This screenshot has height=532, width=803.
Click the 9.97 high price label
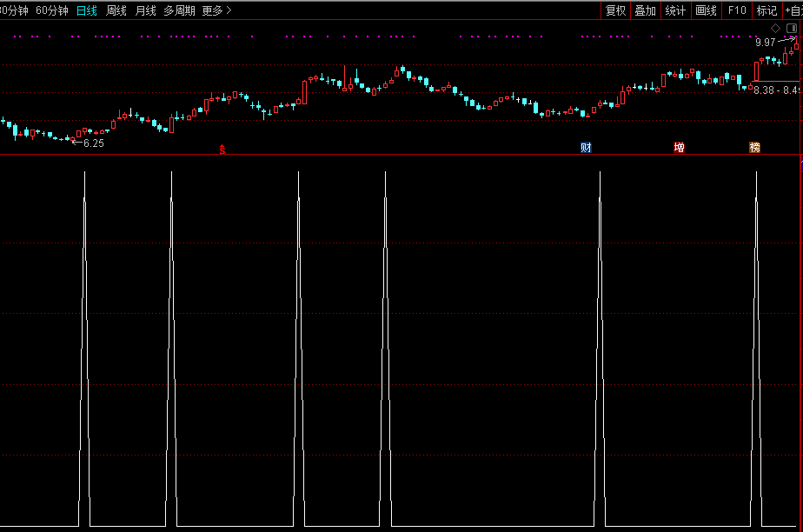[x=765, y=43]
